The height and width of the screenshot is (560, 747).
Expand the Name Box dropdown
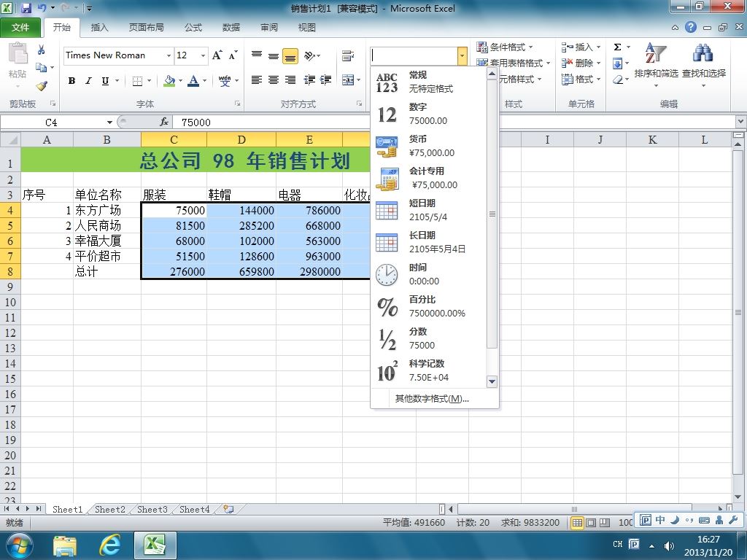tap(109, 122)
